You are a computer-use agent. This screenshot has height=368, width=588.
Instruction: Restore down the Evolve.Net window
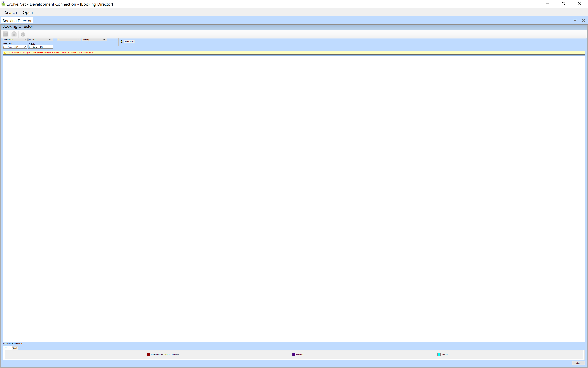click(x=563, y=4)
